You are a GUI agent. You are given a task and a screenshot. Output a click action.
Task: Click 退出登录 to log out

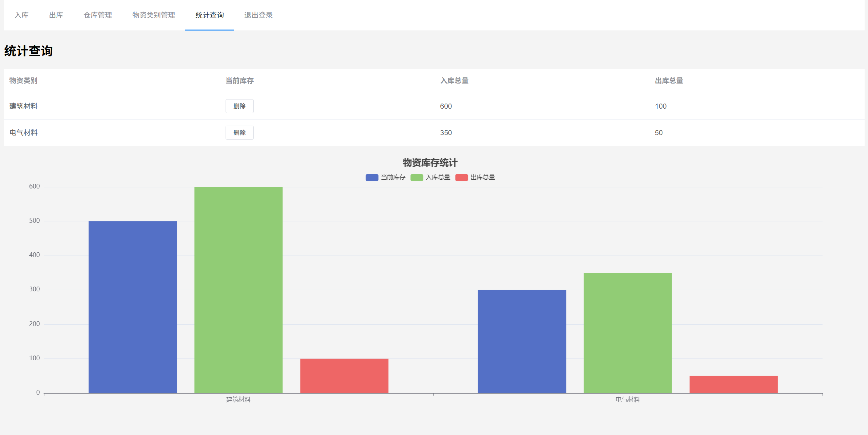coord(258,15)
